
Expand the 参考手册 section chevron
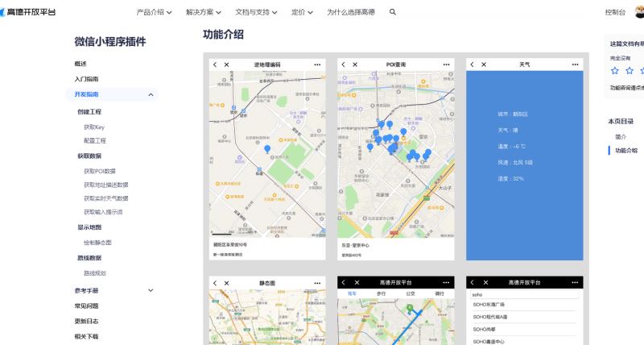point(151,290)
